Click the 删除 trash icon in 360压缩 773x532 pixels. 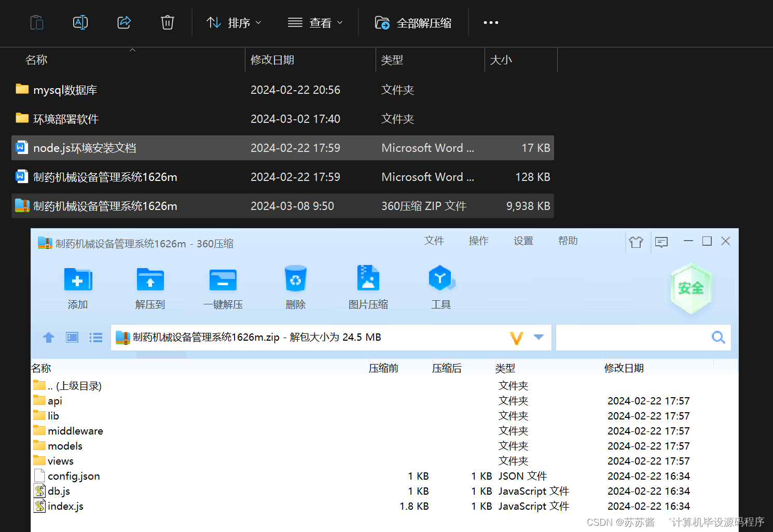pyautogui.click(x=295, y=287)
